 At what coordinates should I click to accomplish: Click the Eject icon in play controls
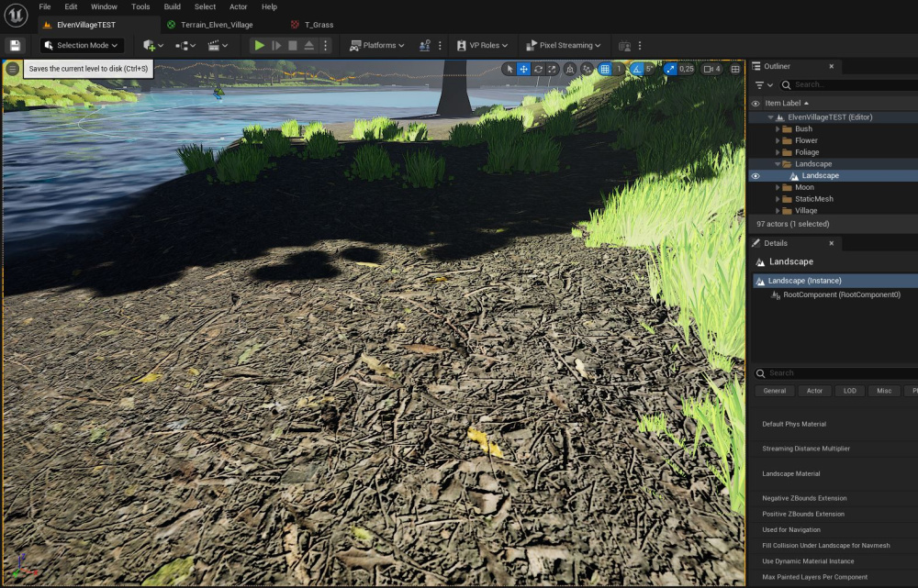[x=309, y=45]
